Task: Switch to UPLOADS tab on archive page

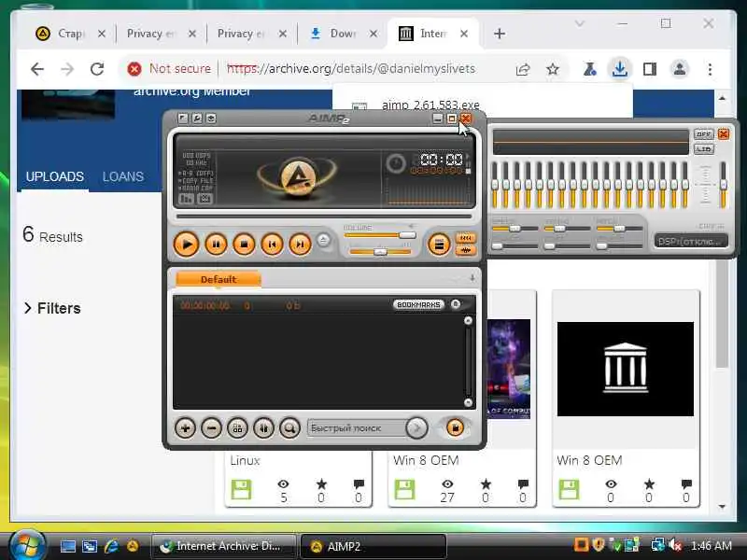Action: [x=55, y=176]
